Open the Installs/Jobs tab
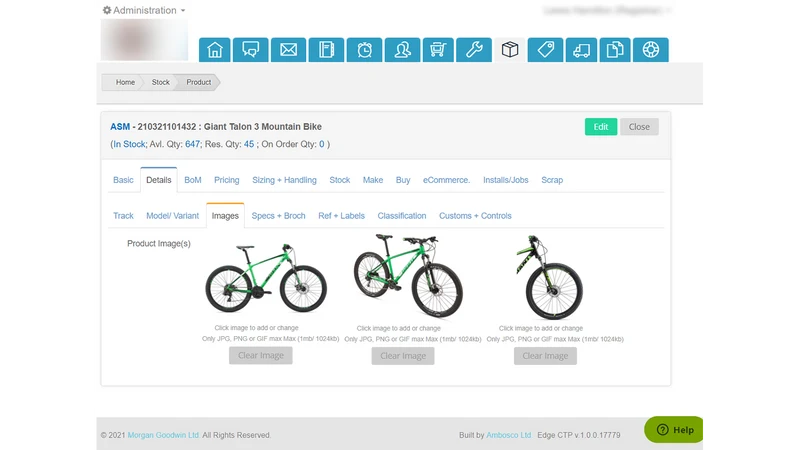This screenshot has height=450, width=800. click(x=506, y=180)
